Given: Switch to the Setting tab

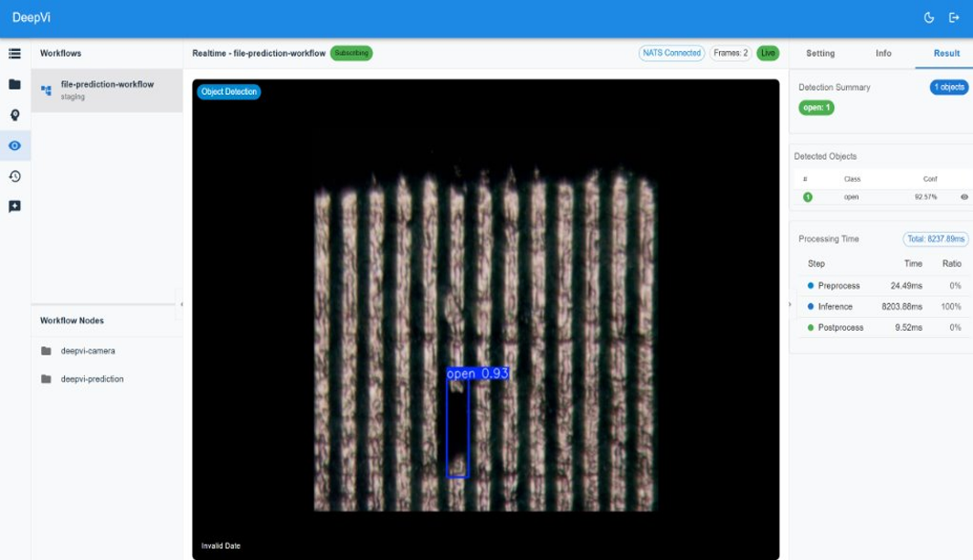Looking at the screenshot, I should coord(820,53).
